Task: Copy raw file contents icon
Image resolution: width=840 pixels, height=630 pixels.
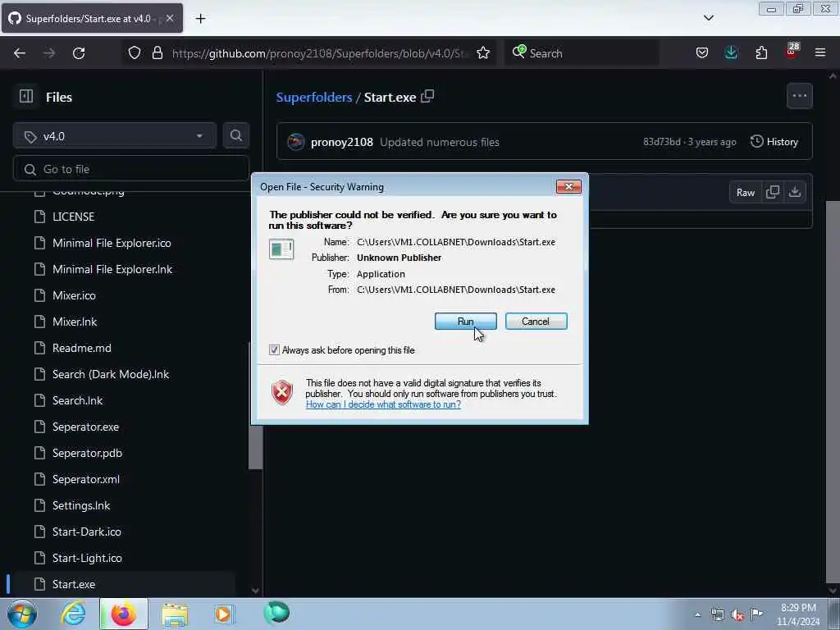Action: tap(773, 192)
